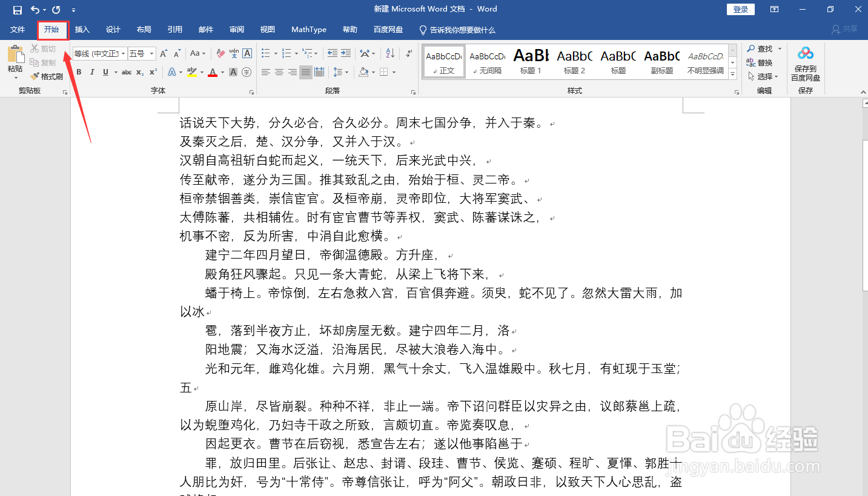This screenshot has width=868, height=496.
Task: Click the Paste (粘贴) clipboard icon
Action: pyautogui.click(x=15, y=54)
